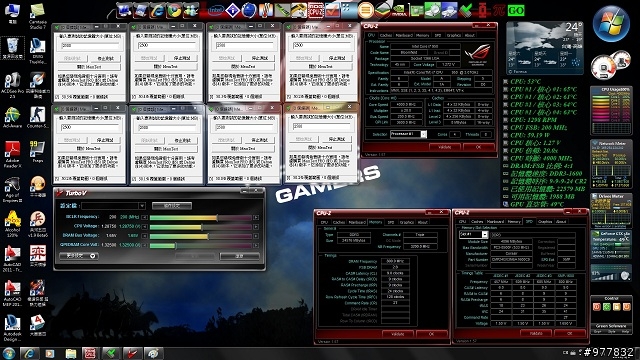This screenshot has width=640, height=360.
Task: Open the Recycle Bin desktop icon
Action: point(13,48)
